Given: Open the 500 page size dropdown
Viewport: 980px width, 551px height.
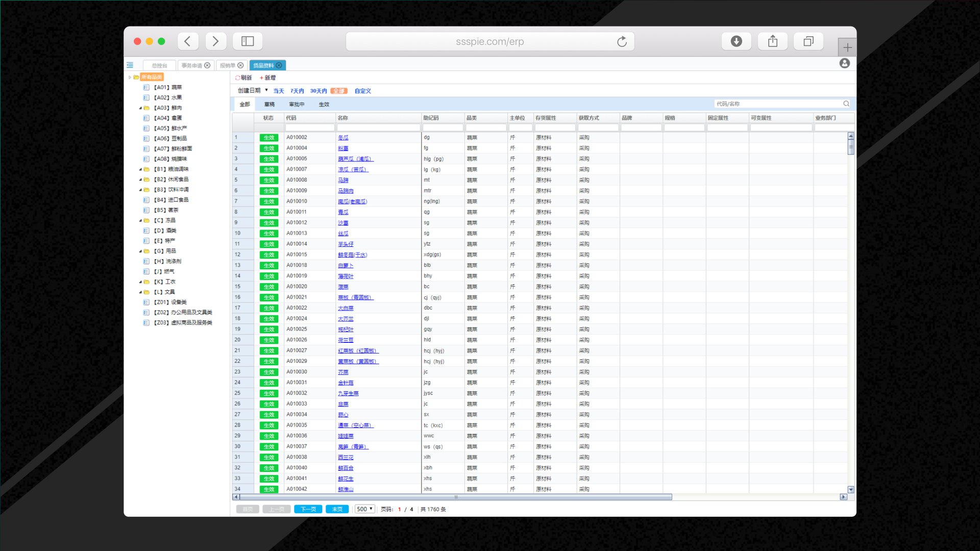Looking at the screenshot, I should [365, 509].
